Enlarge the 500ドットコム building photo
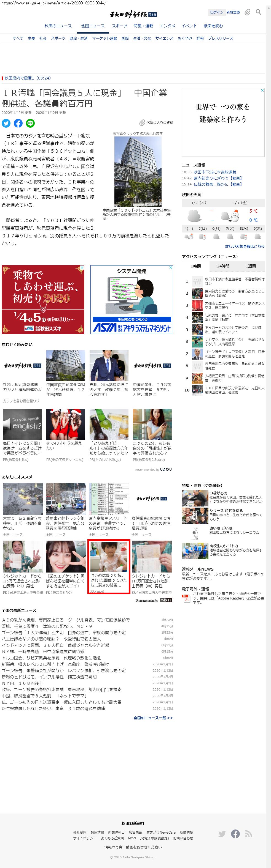Screen dimensions: 271x868 pos(138,171)
